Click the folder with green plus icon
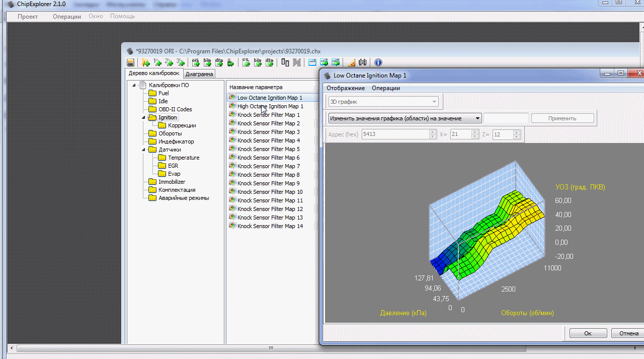Viewport: 644px width, 359px height. click(x=146, y=62)
